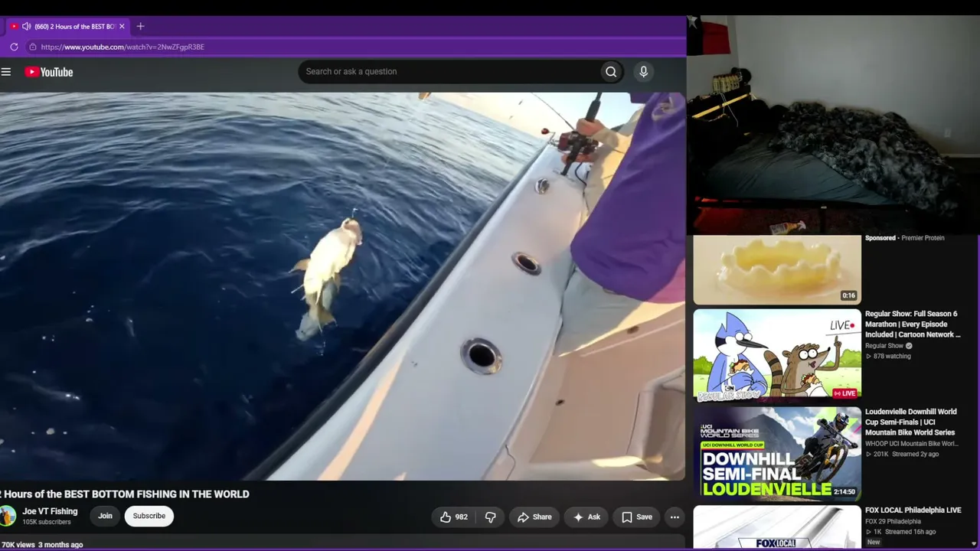This screenshot has width=980, height=551.
Task: Mute the tab using the speaker icon
Action: click(x=27, y=26)
